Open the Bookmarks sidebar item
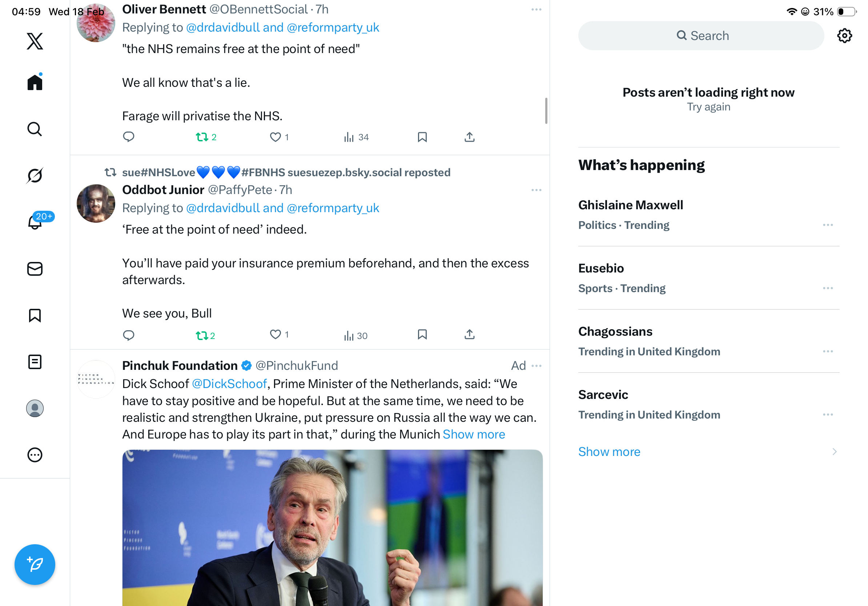The width and height of the screenshot is (868, 606). pyautogui.click(x=35, y=315)
